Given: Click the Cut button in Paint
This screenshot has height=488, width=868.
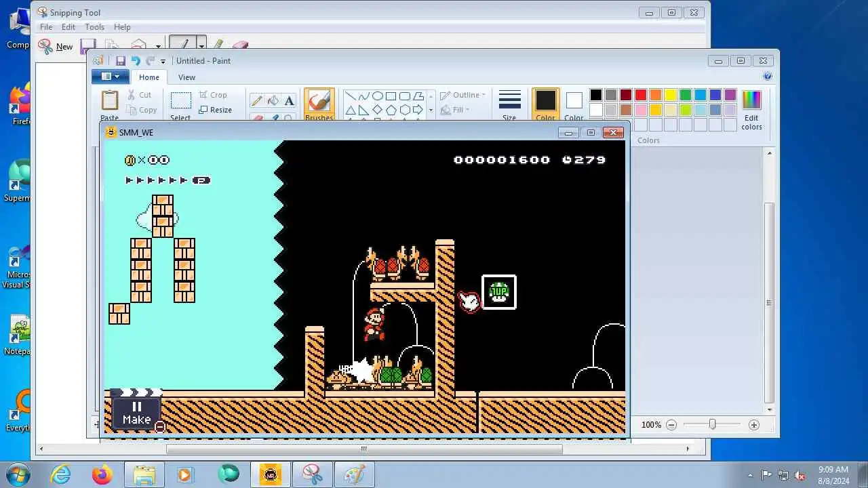Looking at the screenshot, I should click(139, 95).
